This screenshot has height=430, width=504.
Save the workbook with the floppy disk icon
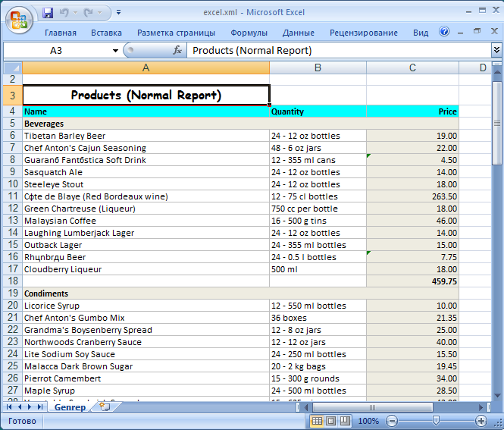tap(48, 13)
